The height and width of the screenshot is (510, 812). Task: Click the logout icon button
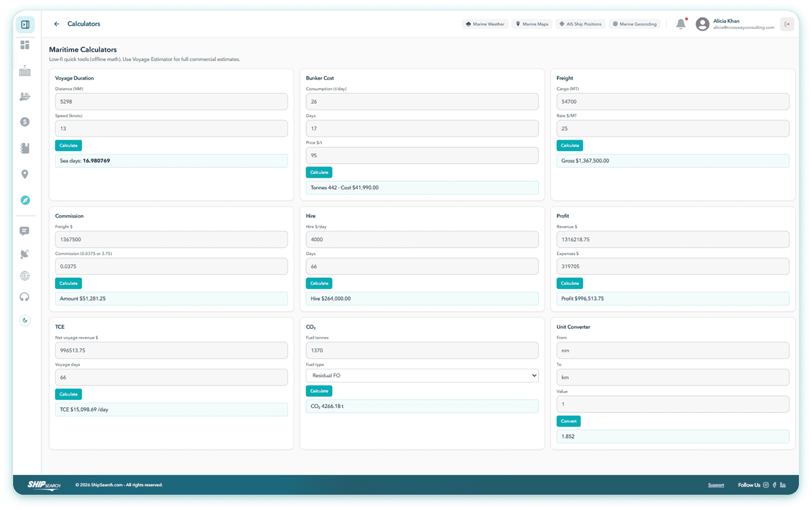tap(787, 24)
